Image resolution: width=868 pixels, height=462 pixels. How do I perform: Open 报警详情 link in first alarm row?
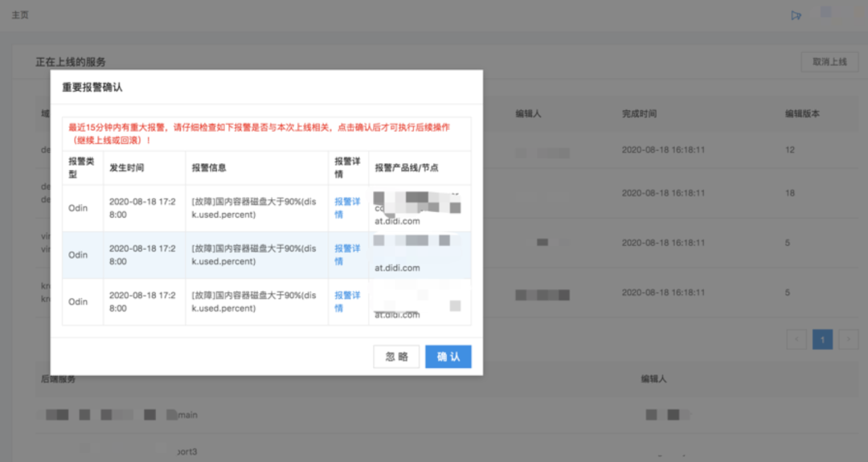347,208
